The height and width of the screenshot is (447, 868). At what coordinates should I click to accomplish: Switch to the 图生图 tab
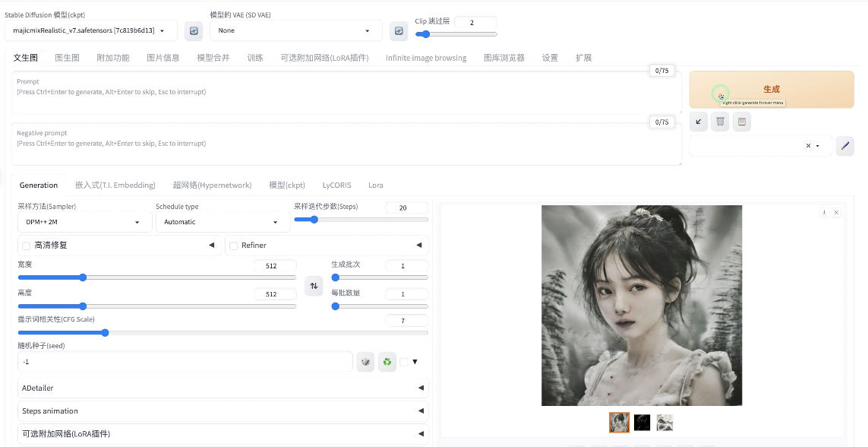[x=68, y=58]
